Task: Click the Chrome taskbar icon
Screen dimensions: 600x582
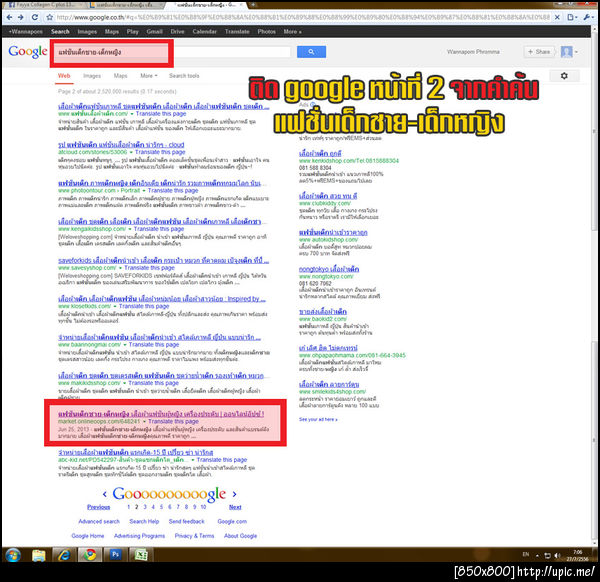Action: pyautogui.click(x=90, y=555)
